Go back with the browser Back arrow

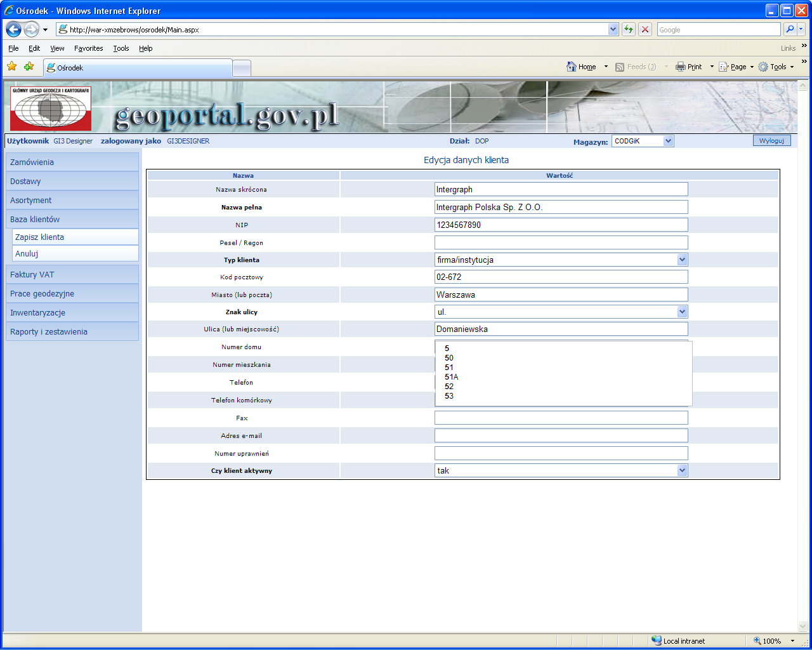coord(14,29)
